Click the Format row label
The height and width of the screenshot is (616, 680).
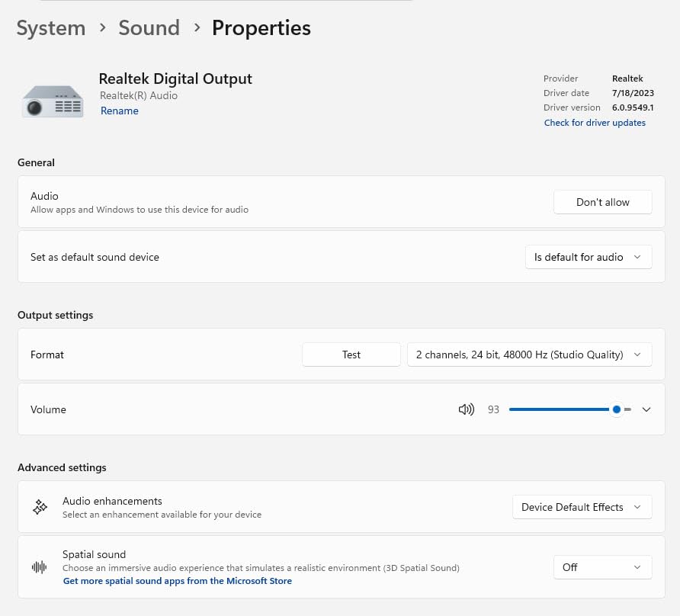(x=47, y=355)
